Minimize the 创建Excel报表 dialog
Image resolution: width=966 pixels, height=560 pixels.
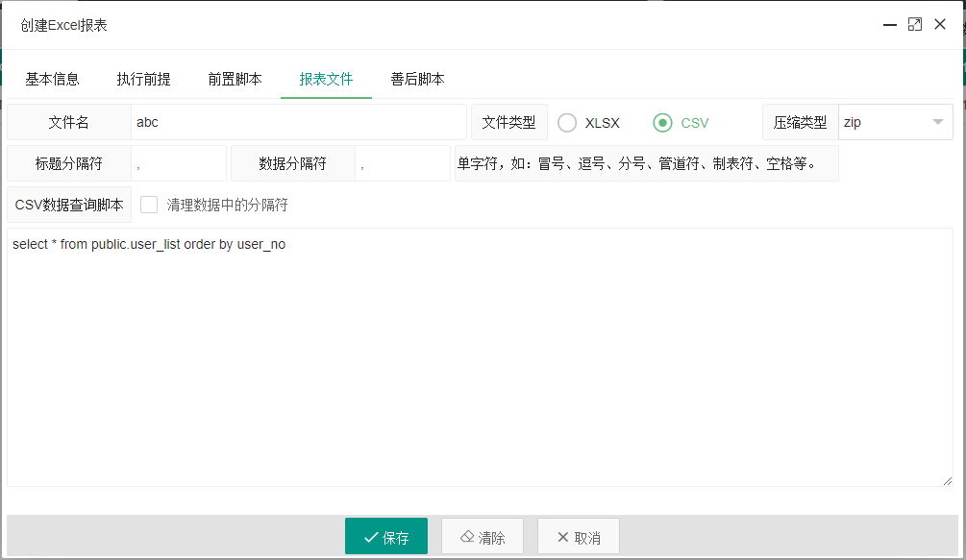point(890,25)
